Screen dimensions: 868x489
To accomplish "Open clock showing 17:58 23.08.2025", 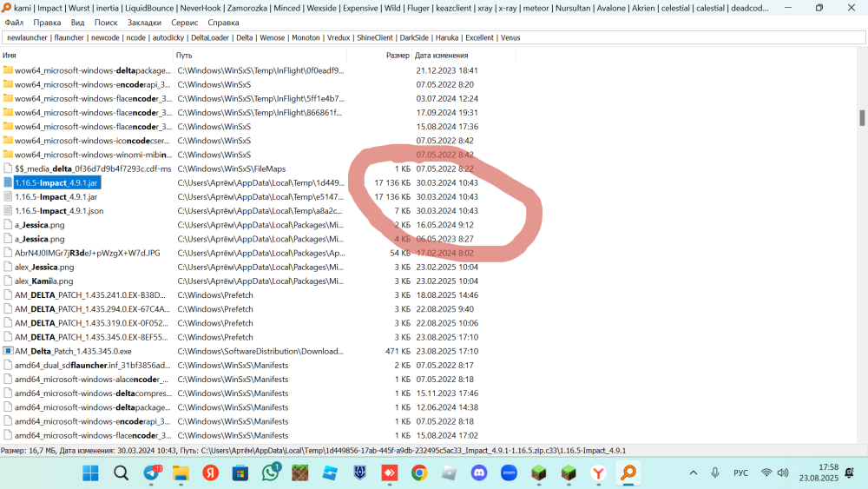I will [x=819, y=473].
